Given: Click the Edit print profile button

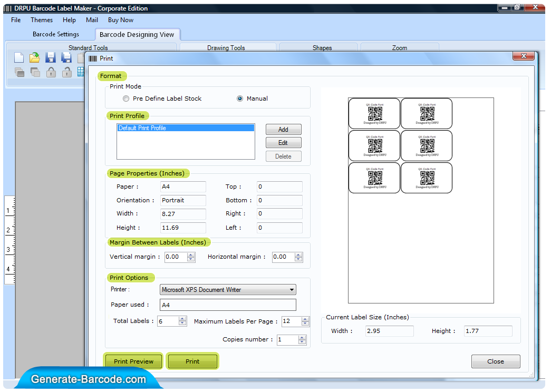Looking at the screenshot, I should click(283, 143).
